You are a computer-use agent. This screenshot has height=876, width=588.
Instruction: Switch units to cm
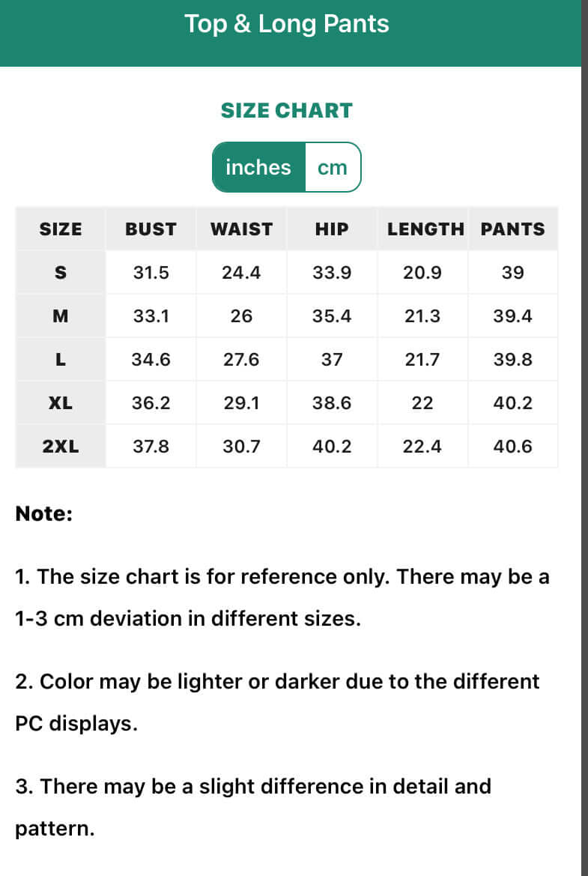point(333,168)
